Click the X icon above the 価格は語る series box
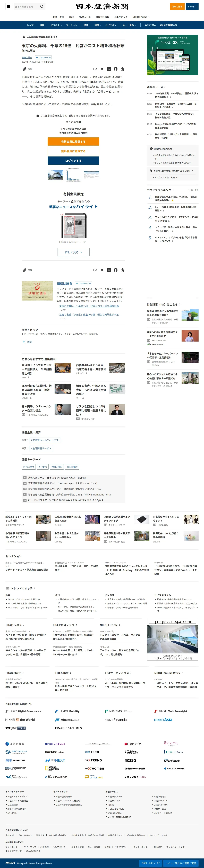Image resolution: width=204 pixels, height=868 pixels. [x=109, y=270]
